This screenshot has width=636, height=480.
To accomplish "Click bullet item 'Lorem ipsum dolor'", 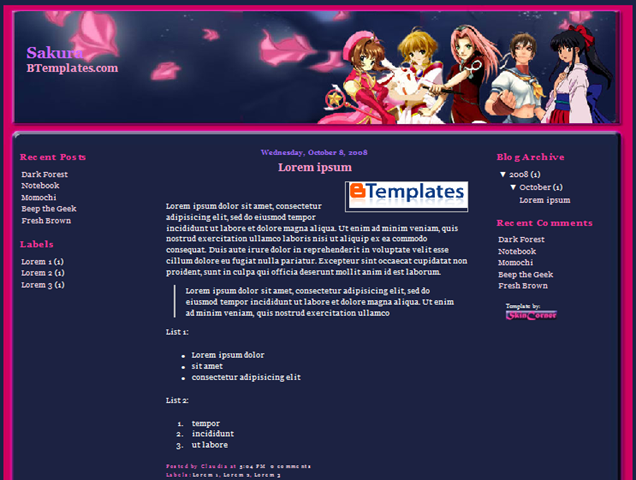I will click(228, 355).
